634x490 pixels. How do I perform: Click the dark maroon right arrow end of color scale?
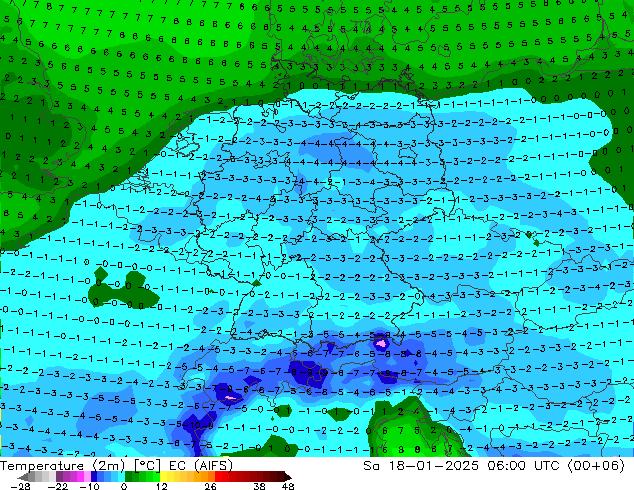pyautogui.click(x=288, y=477)
